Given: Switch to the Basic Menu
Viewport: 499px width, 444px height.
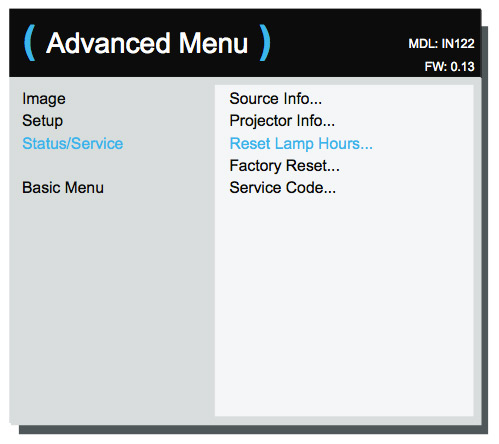Looking at the screenshot, I should click(x=63, y=187).
